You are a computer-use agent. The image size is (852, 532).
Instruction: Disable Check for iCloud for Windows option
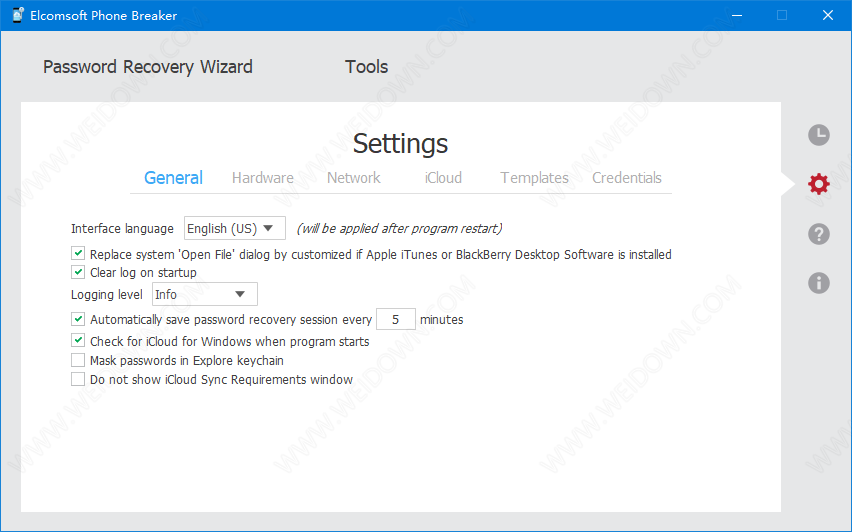click(78, 341)
